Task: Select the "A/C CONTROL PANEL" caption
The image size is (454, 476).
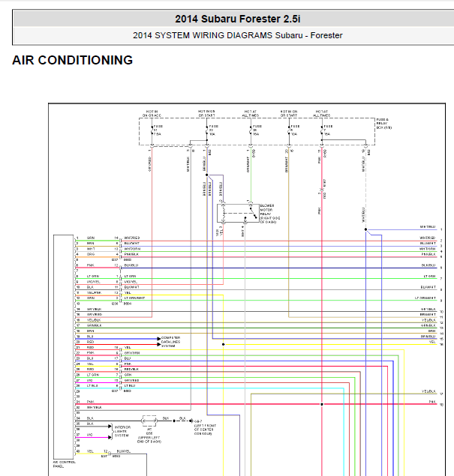Action: click(x=64, y=464)
